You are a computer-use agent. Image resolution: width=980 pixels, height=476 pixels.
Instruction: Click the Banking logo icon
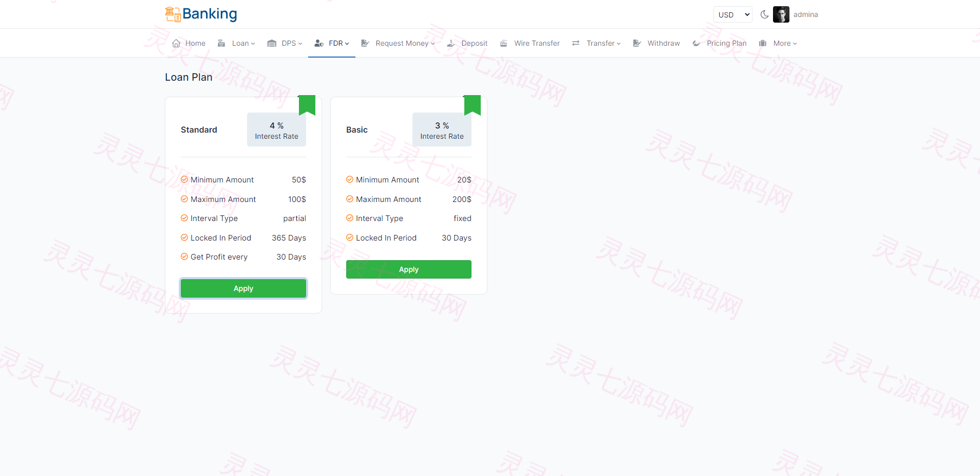coord(173,14)
